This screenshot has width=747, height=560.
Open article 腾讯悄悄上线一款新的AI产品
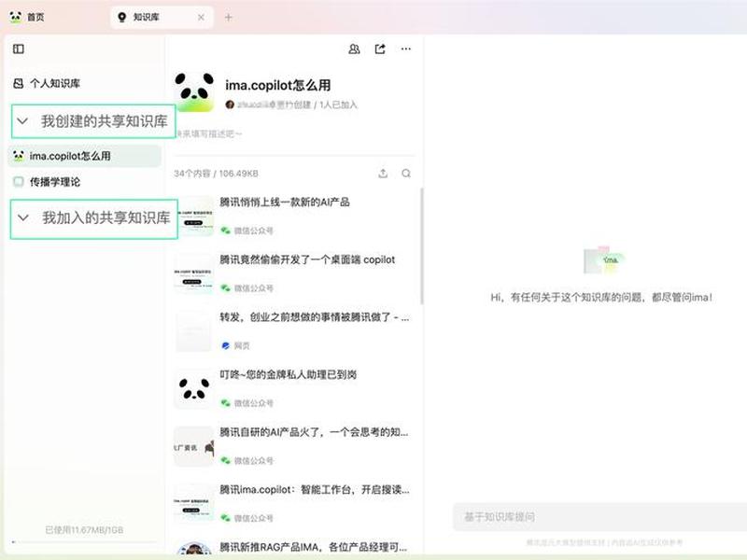point(285,202)
